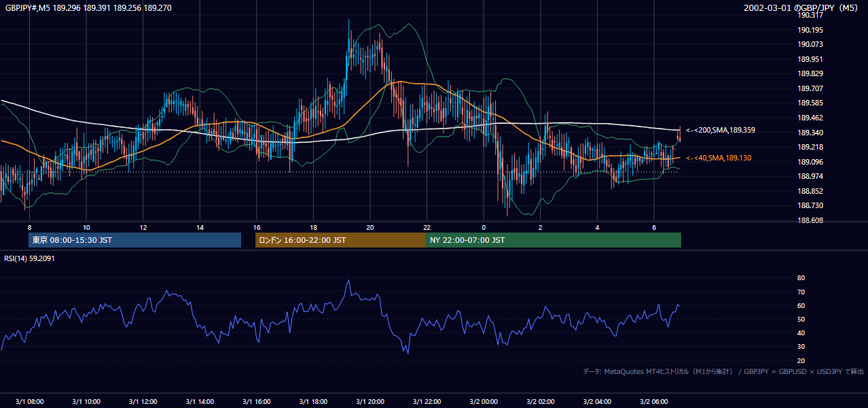Click the 189.218 price axis label
The image size is (868, 408).
(x=810, y=147)
